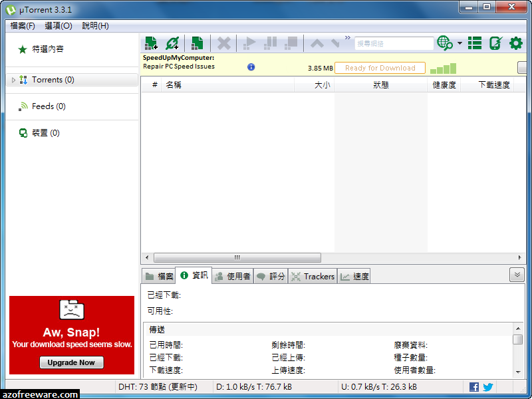Screen dimensions: 532x399
Task: Click the Start torrent play icon
Action: (x=249, y=43)
